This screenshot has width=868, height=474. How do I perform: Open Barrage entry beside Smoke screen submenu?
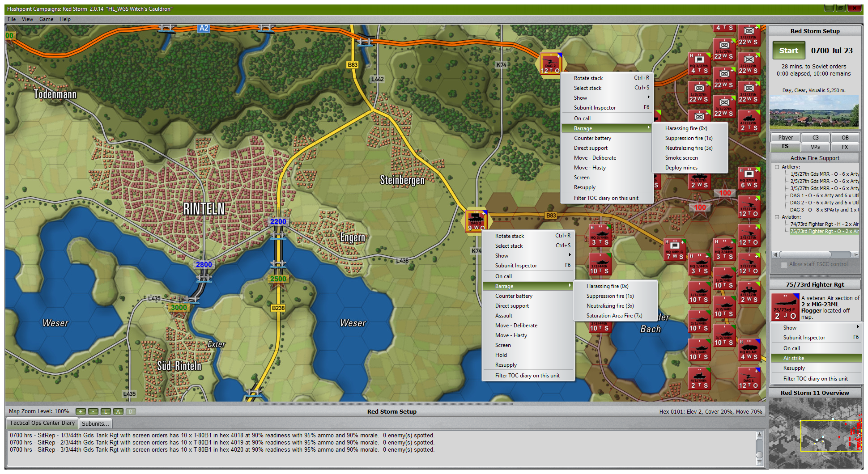(607, 128)
